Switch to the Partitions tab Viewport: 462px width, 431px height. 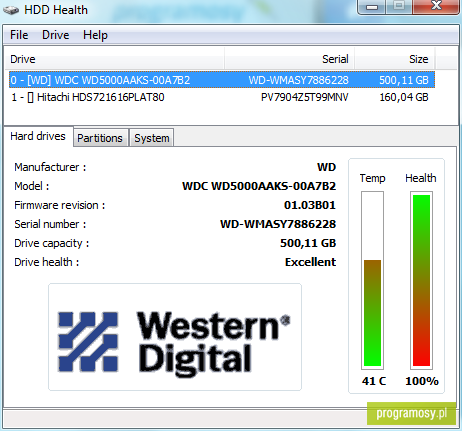tap(100, 138)
